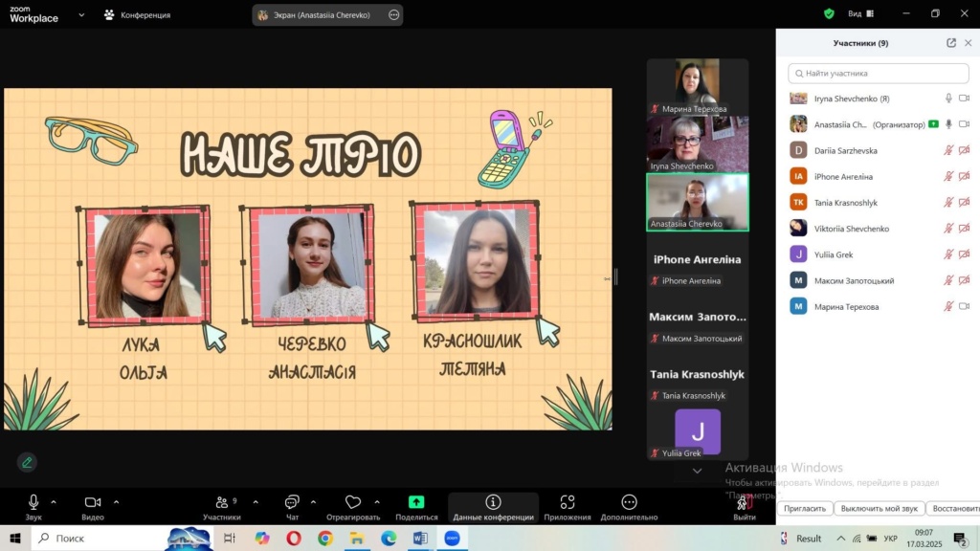Select Iryna Shevchenko video thumbnail

pos(697,144)
